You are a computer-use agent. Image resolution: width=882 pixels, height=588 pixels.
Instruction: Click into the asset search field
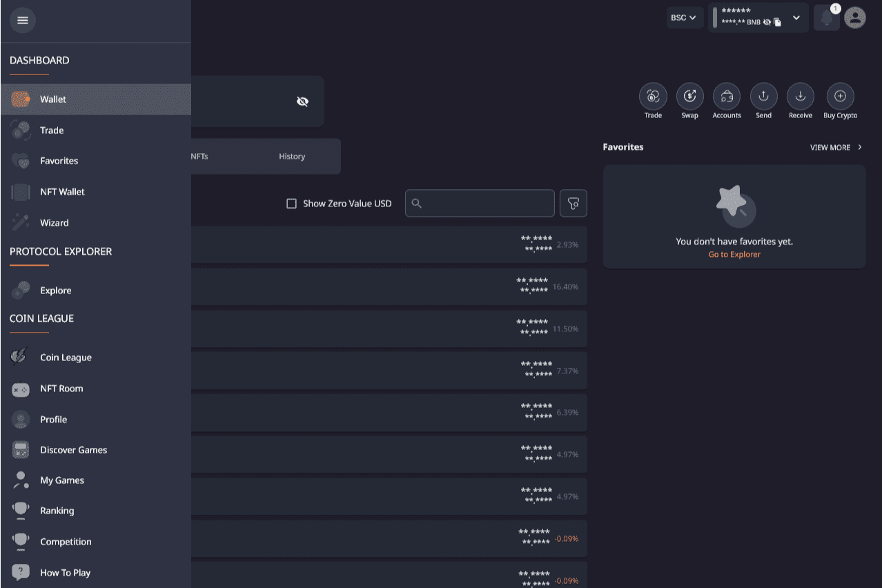pos(480,204)
